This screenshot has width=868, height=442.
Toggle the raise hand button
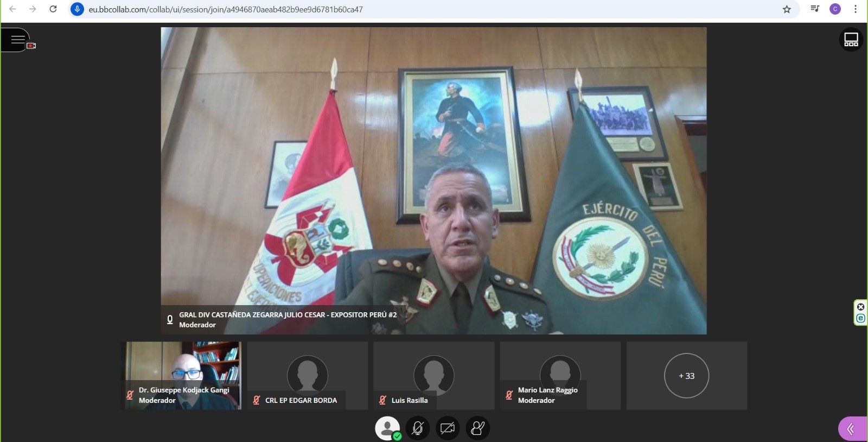pyautogui.click(x=477, y=428)
